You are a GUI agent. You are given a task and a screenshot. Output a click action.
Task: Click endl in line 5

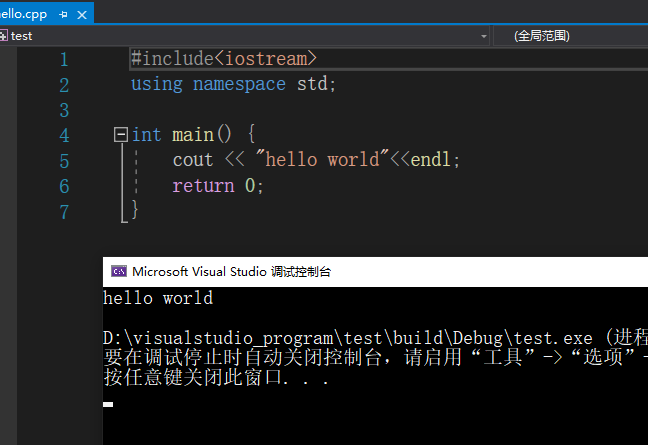(430, 159)
